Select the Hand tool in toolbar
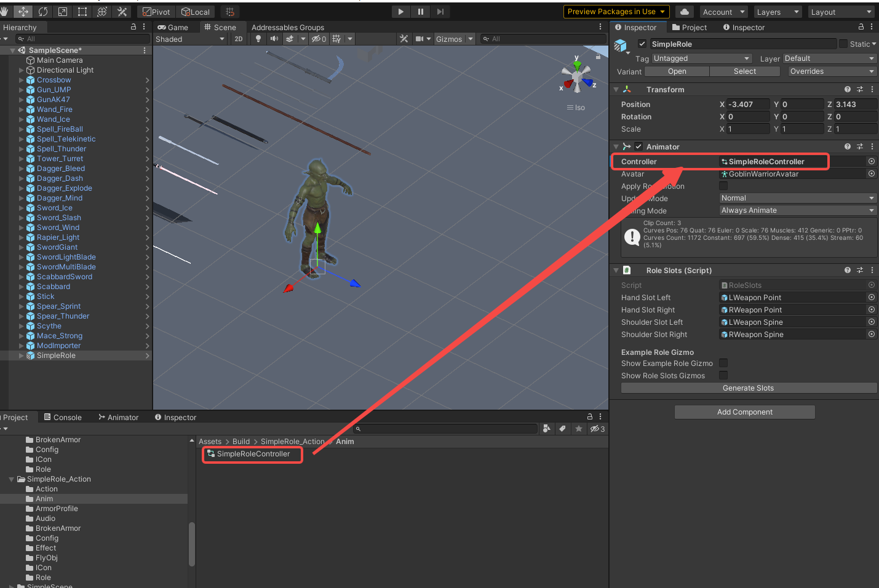 [5, 12]
